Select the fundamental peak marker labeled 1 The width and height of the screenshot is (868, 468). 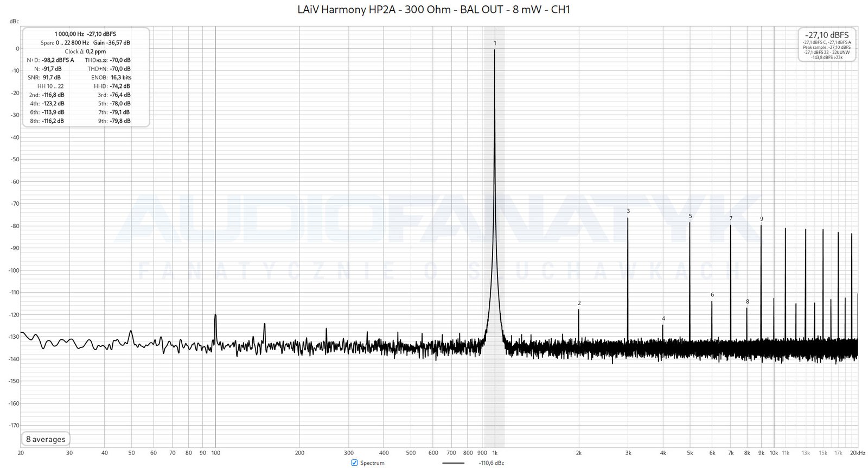click(x=495, y=43)
